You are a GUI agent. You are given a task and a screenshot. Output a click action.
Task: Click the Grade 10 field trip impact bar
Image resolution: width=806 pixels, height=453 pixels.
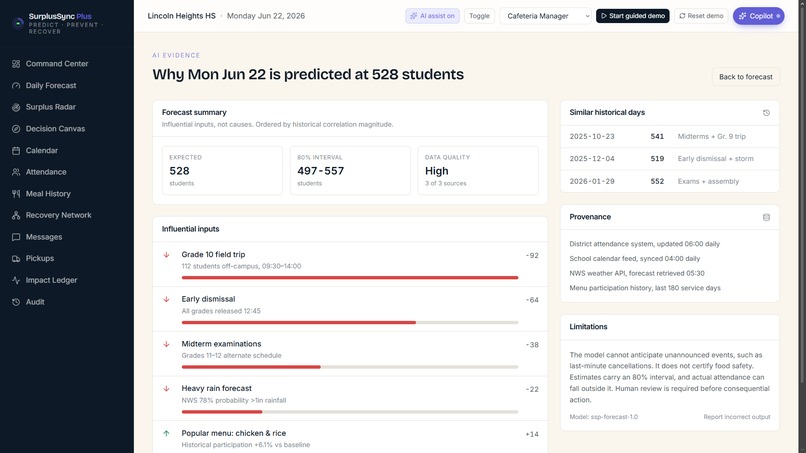tap(350, 278)
